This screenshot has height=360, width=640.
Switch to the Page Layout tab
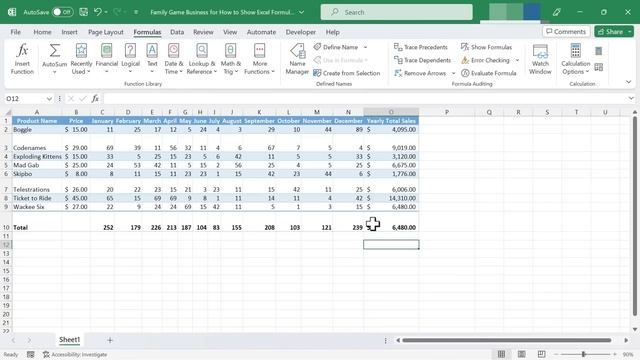tap(106, 32)
